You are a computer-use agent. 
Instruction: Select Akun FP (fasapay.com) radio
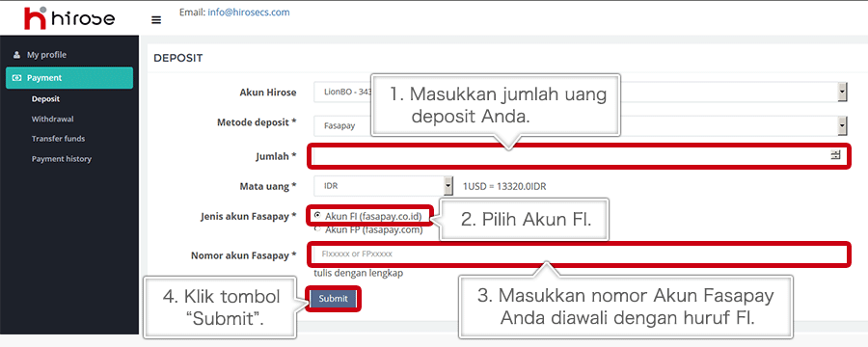click(317, 228)
